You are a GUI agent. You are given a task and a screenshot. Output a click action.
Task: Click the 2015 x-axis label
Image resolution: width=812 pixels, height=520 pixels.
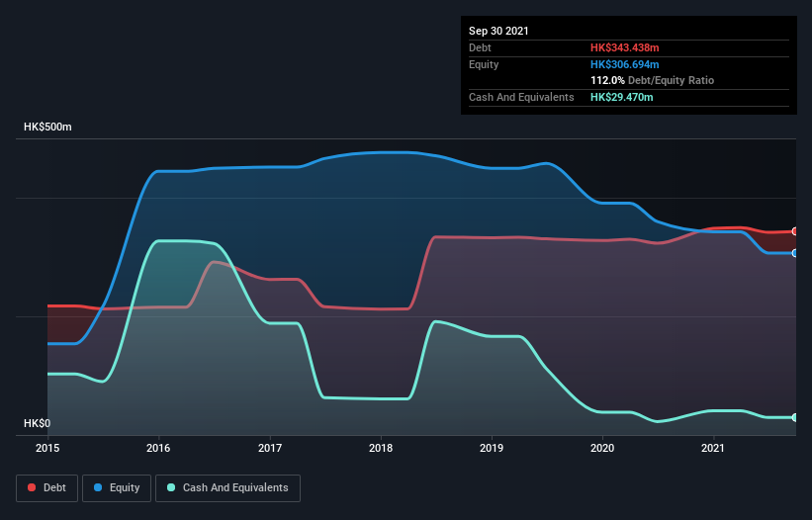tap(47, 448)
